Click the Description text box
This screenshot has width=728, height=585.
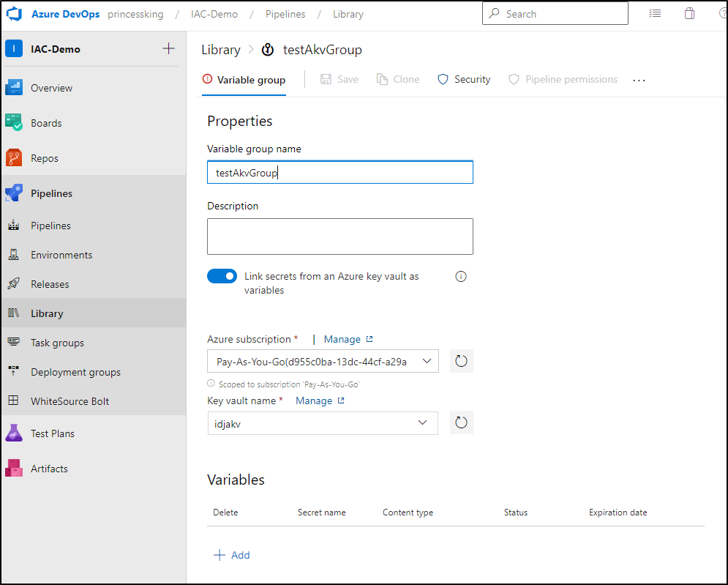click(340, 236)
